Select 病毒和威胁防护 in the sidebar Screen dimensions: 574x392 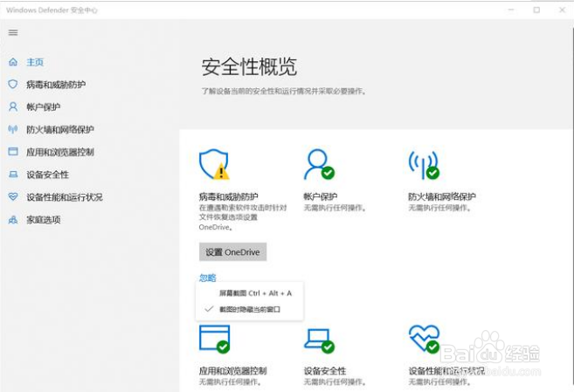click(56, 85)
